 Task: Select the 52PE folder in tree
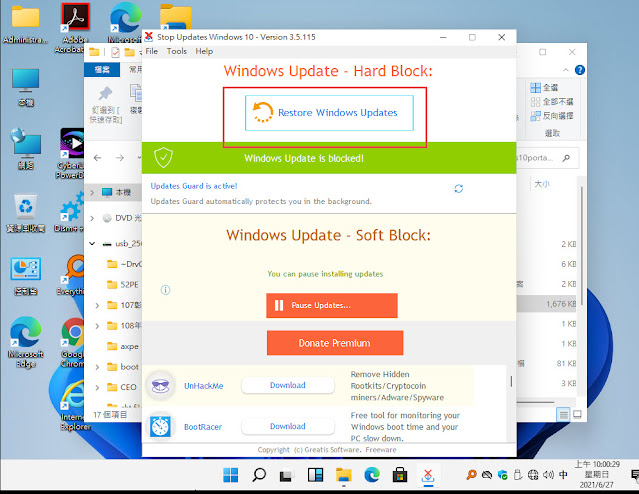pos(122,284)
